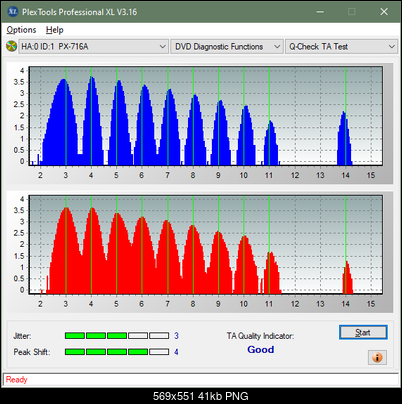Click the 'Jitter:' label

[x=22, y=336]
